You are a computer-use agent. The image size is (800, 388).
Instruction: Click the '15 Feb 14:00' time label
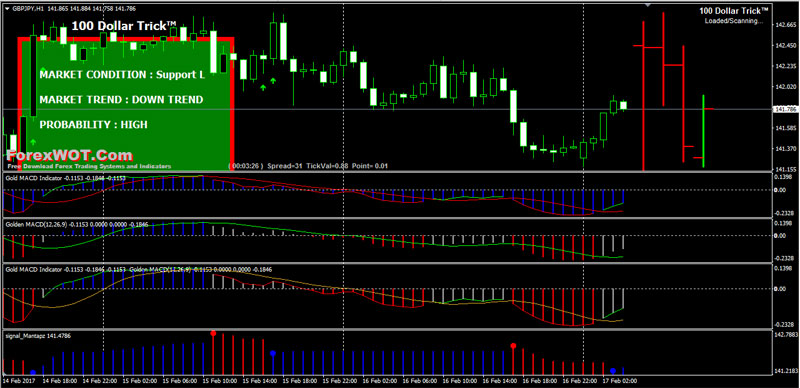pos(260,381)
